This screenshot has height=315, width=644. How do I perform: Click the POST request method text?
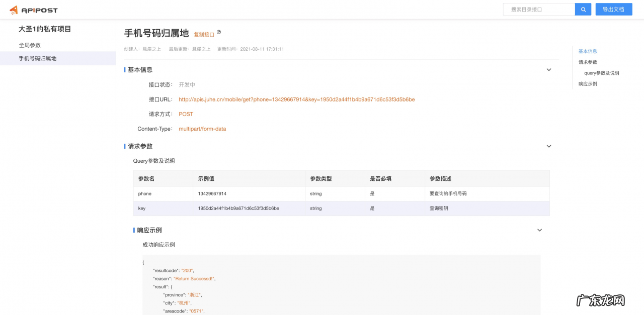coord(186,114)
